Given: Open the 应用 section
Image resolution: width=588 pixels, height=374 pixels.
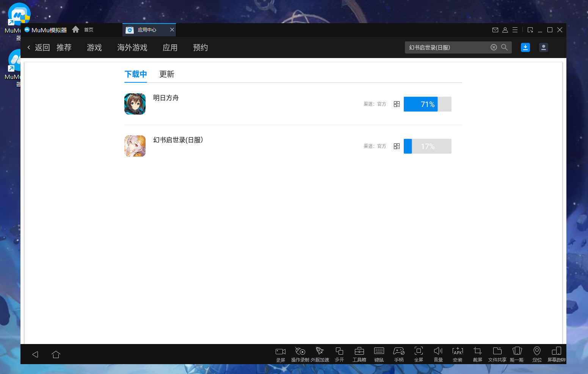Looking at the screenshot, I should (170, 47).
